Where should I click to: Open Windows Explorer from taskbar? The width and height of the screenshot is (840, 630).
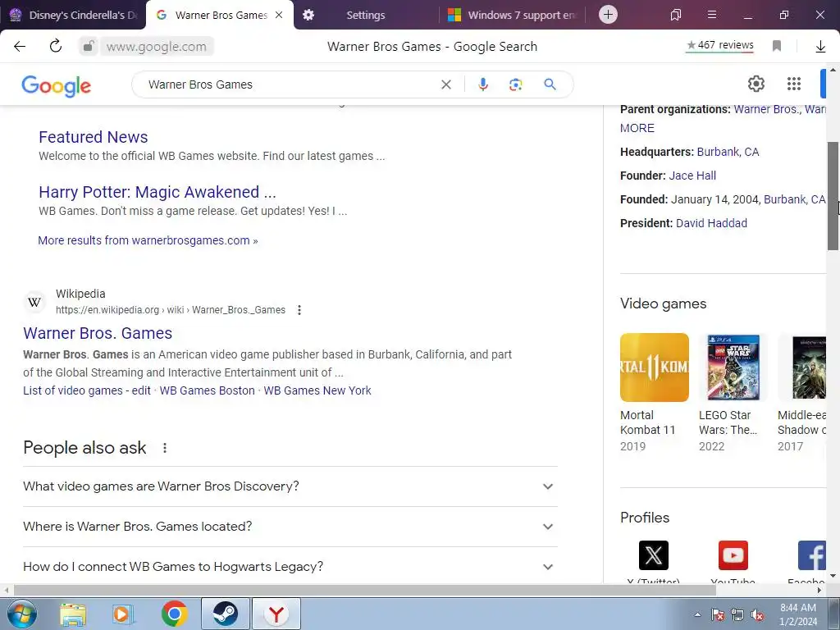73,614
